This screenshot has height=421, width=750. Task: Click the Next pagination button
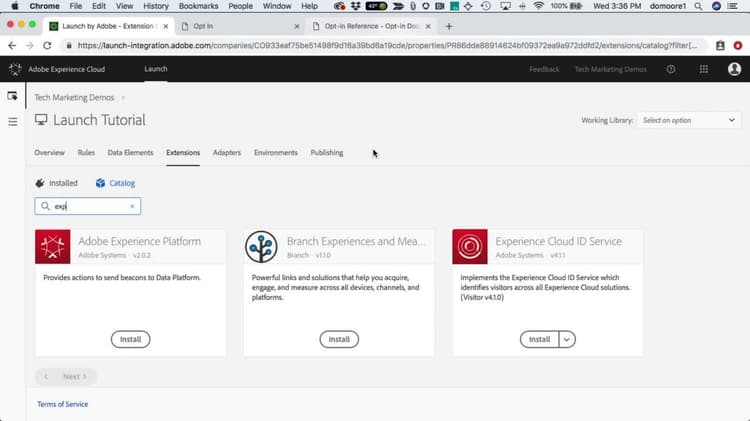(x=75, y=377)
